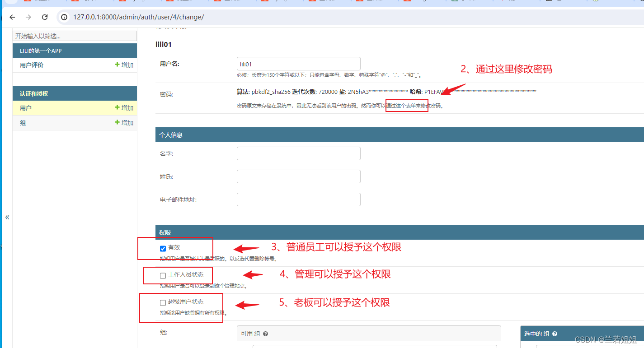The image size is (644, 348).
Task: Click the 电子邮件地址 input field
Action: tap(299, 200)
